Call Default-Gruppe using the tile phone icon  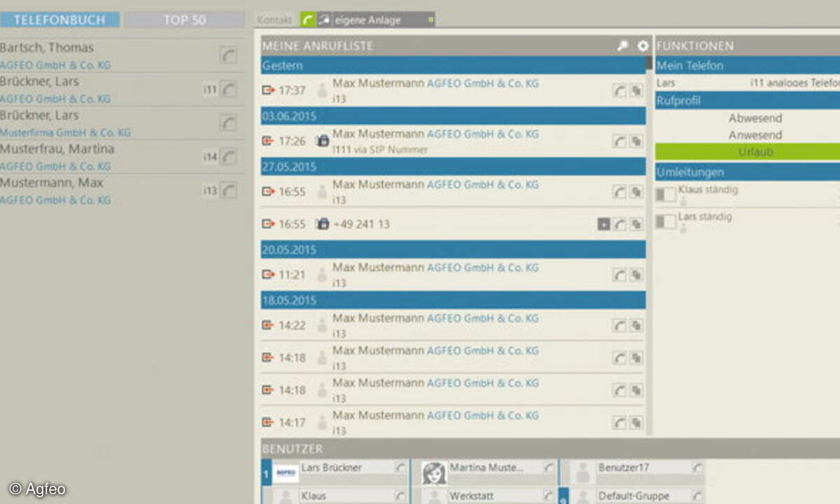[697, 496]
